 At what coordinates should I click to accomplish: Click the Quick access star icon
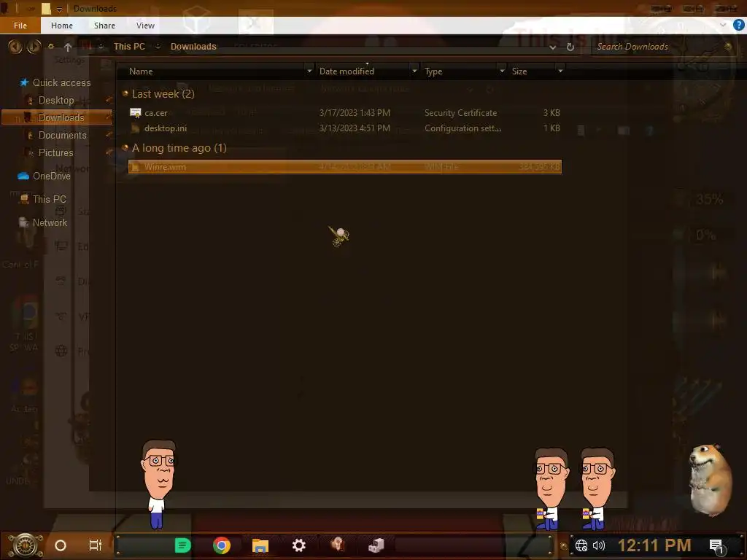[x=24, y=82]
